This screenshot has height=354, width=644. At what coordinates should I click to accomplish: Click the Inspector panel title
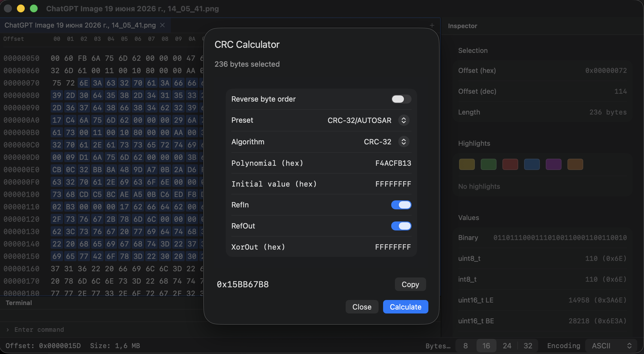[462, 26]
